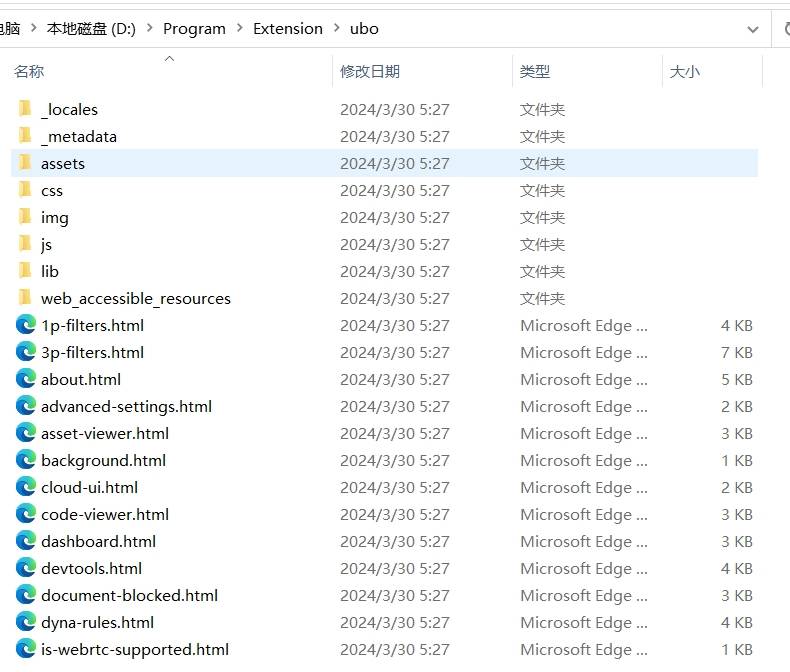Click the folder icon next to _locales

point(26,109)
